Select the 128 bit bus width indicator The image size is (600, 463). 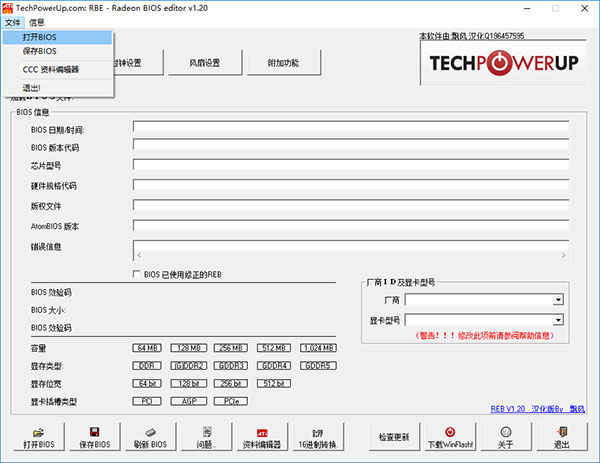189,383
